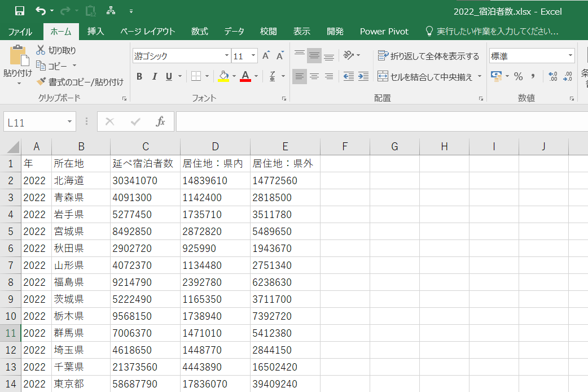Toggle center text alignment
This screenshot has width=588, height=392.
coord(314,76)
